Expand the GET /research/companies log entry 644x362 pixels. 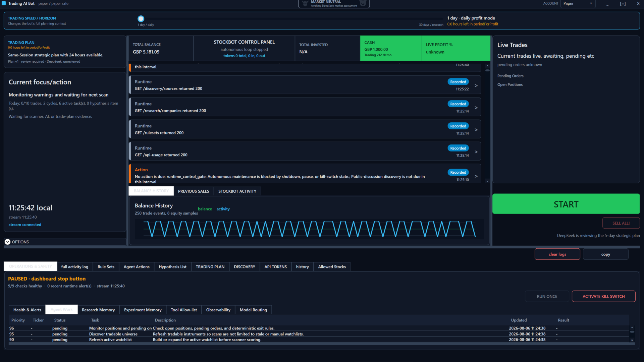476,108
